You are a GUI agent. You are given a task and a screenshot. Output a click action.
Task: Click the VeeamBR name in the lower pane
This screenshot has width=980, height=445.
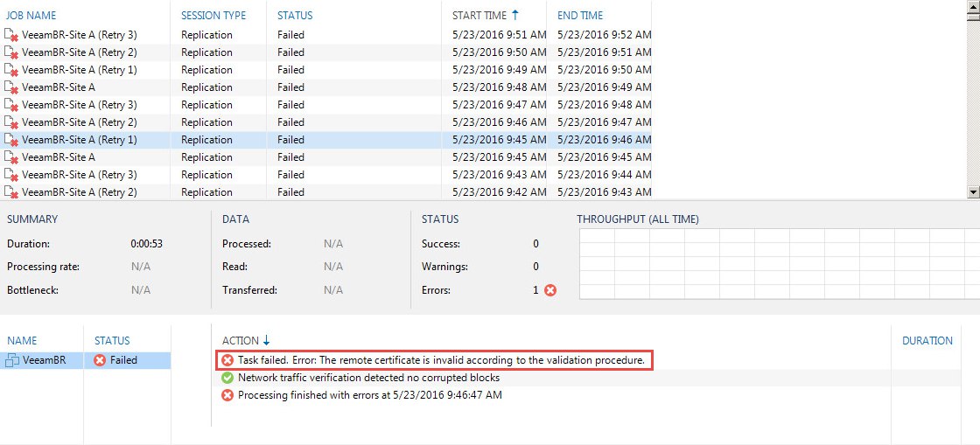coord(44,360)
